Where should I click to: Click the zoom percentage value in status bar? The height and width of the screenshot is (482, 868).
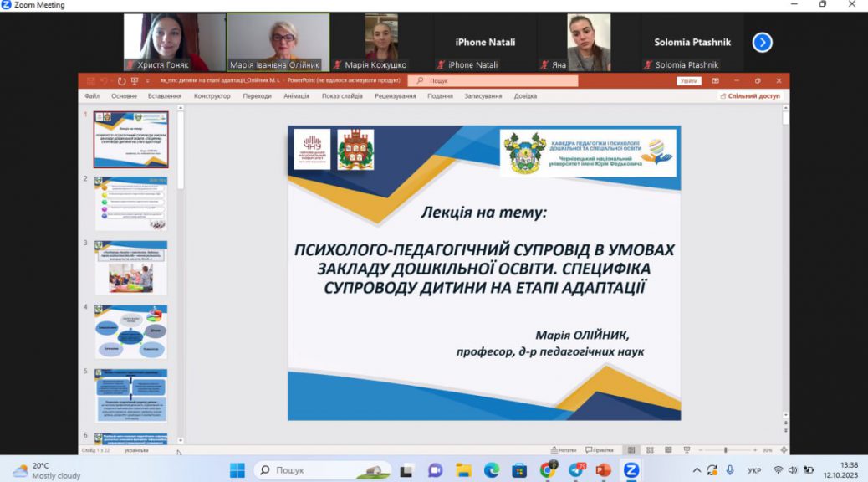pyautogui.click(x=768, y=450)
